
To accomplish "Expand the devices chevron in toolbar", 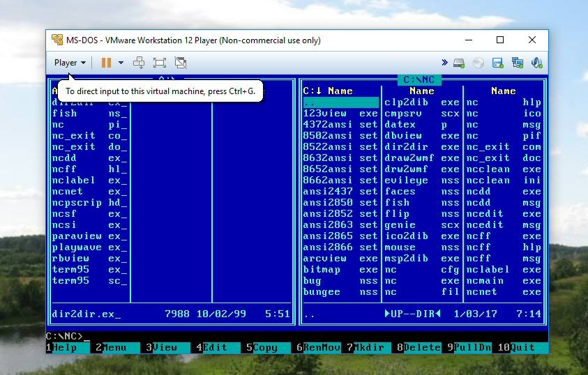I will [444, 62].
